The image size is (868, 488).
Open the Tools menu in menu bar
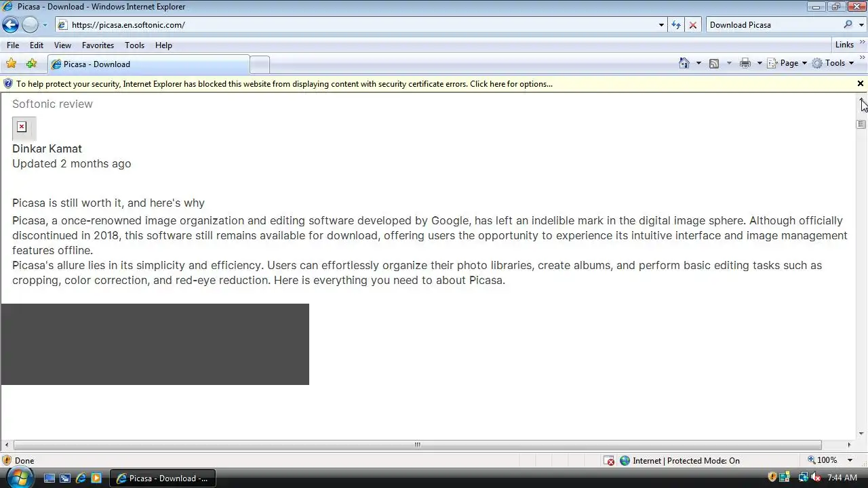134,45
